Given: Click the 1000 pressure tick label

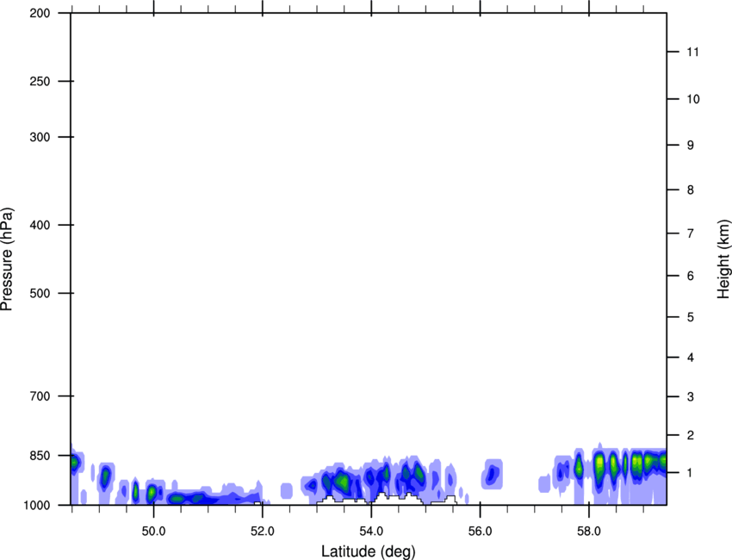Looking at the screenshot, I should pos(37,505).
